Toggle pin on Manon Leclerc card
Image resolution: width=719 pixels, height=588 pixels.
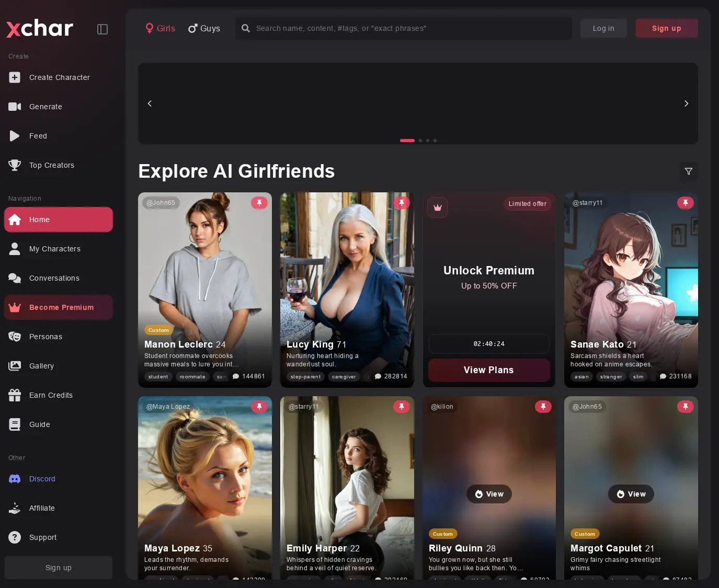[259, 203]
